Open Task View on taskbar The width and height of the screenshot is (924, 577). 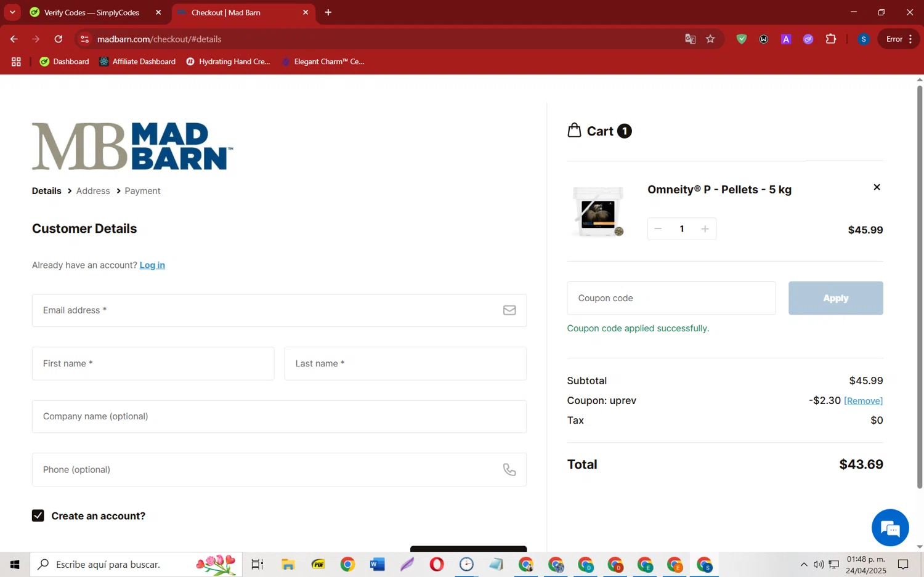point(257,564)
